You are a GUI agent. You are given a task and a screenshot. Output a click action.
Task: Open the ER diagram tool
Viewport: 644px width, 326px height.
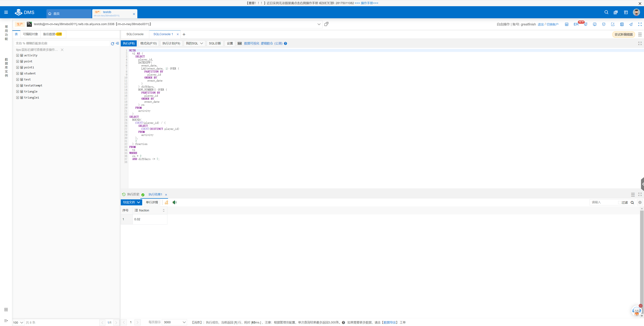pyautogui.click(x=576, y=24)
